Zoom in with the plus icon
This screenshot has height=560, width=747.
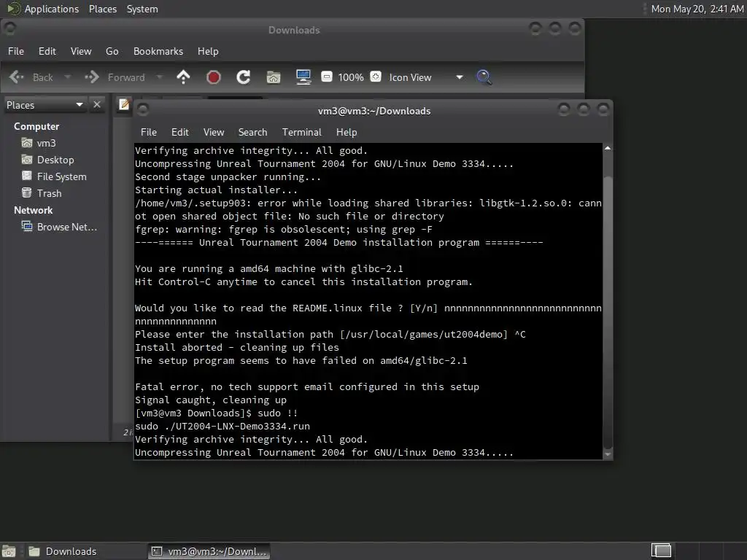376,77
